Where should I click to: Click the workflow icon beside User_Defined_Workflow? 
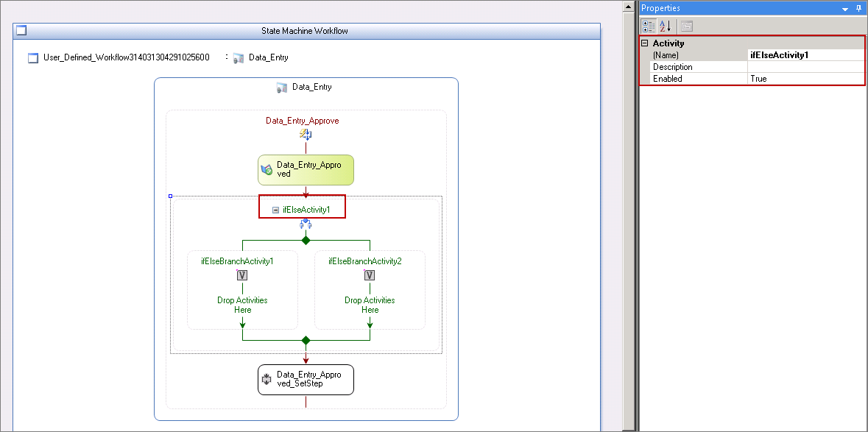click(x=33, y=57)
